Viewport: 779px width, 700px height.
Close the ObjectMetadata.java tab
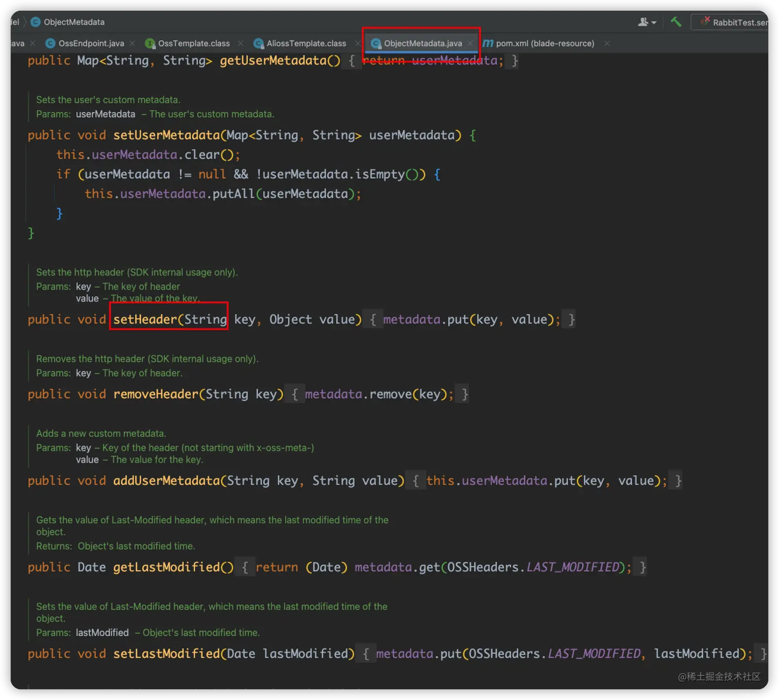[470, 43]
